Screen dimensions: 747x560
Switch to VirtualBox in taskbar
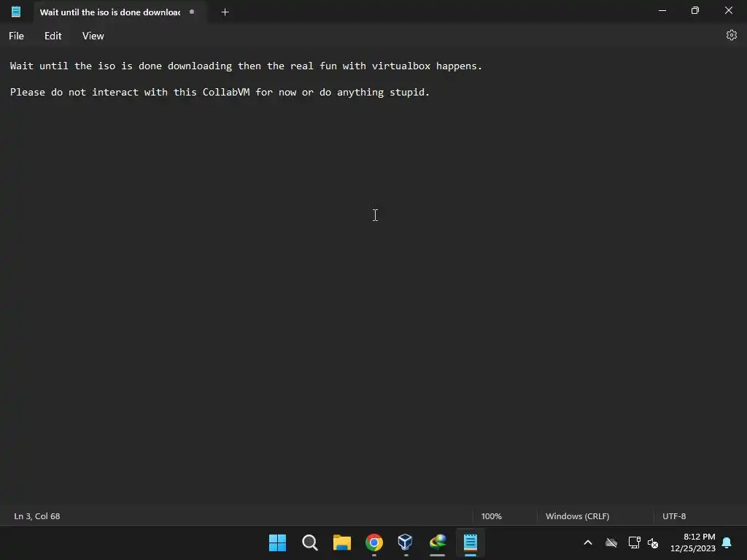(x=406, y=542)
